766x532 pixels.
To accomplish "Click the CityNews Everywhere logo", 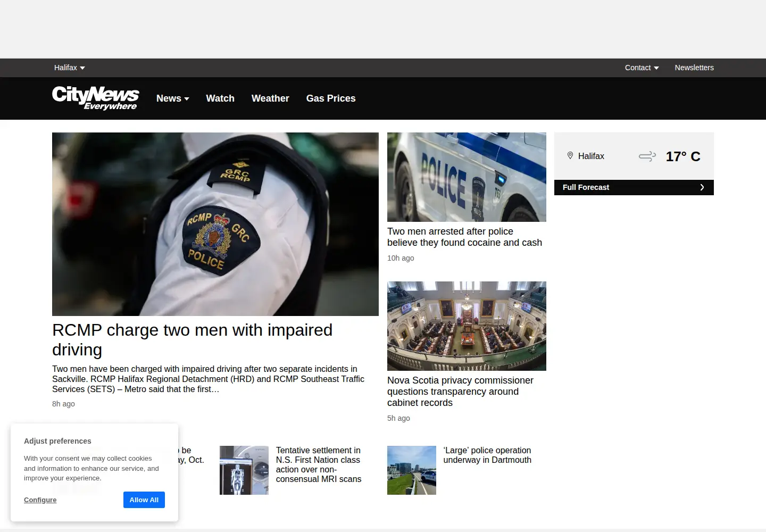I will point(96,98).
